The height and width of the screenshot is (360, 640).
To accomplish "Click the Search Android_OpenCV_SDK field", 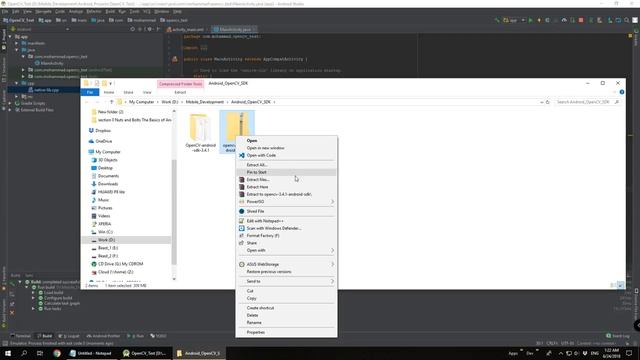I will coord(587,102).
